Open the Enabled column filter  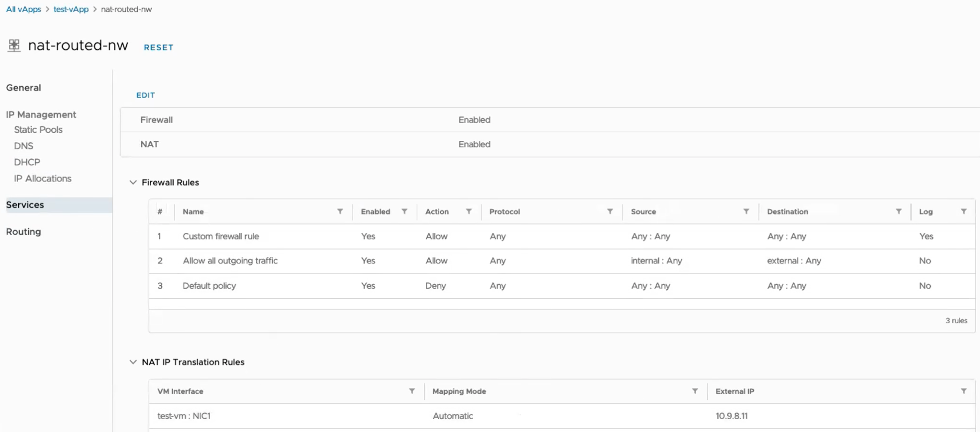(x=405, y=211)
